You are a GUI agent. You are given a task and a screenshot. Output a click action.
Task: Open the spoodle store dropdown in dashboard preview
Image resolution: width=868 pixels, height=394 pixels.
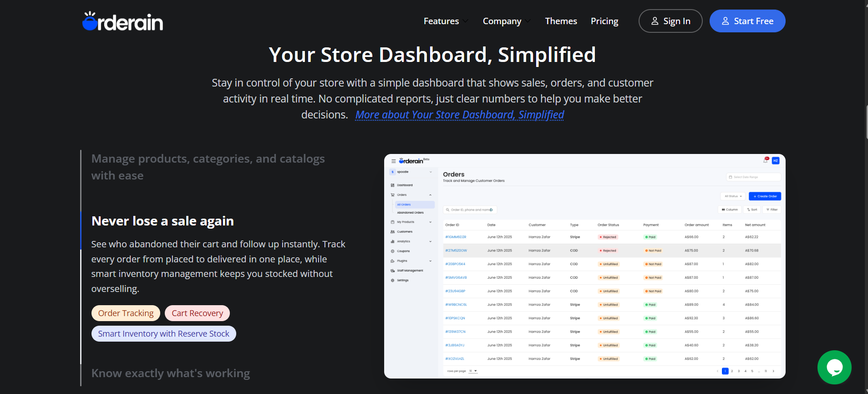[x=411, y=172]
